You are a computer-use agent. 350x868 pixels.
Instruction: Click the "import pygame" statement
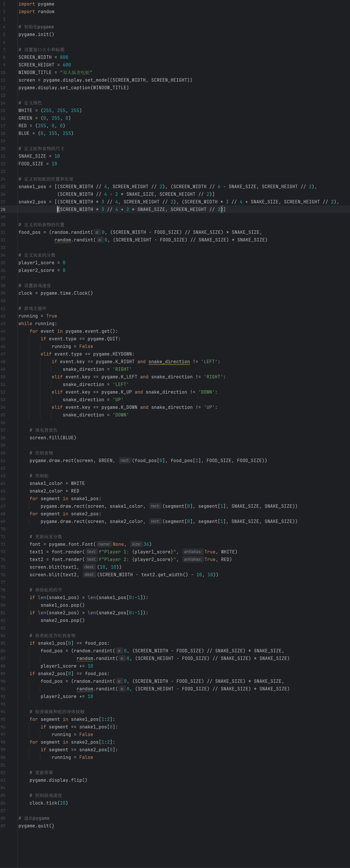[x=36, y=4]
